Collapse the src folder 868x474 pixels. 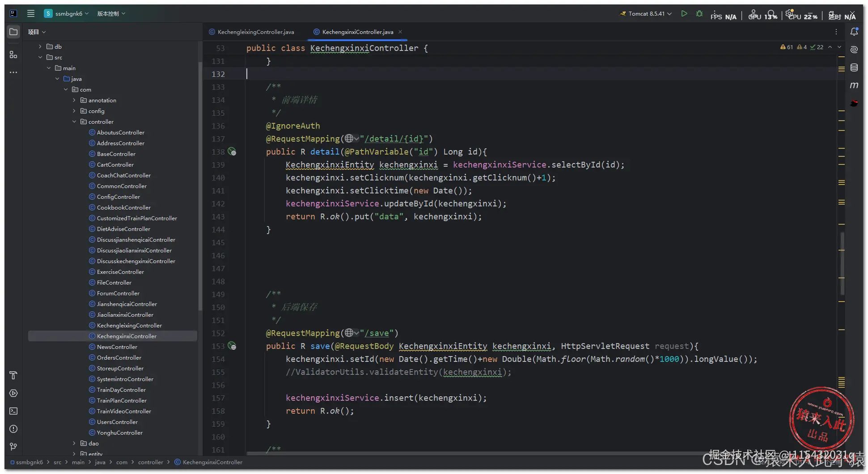coord(40,57)
